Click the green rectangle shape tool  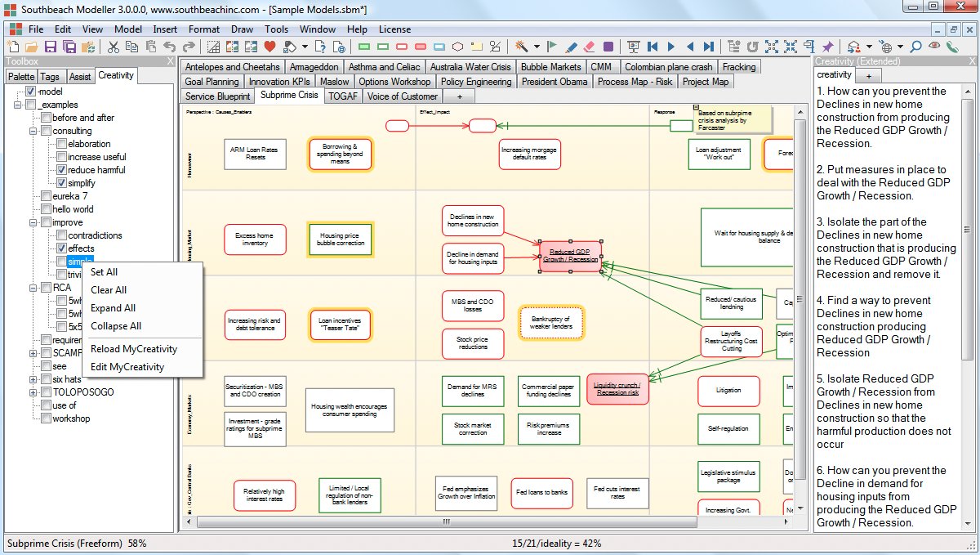[363, 46]
